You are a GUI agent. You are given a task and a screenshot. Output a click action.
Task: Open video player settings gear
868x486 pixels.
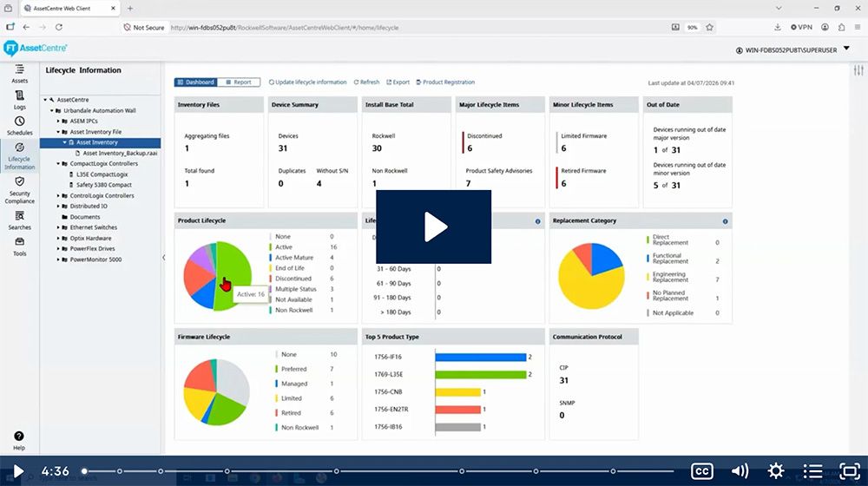pos(775,471)
